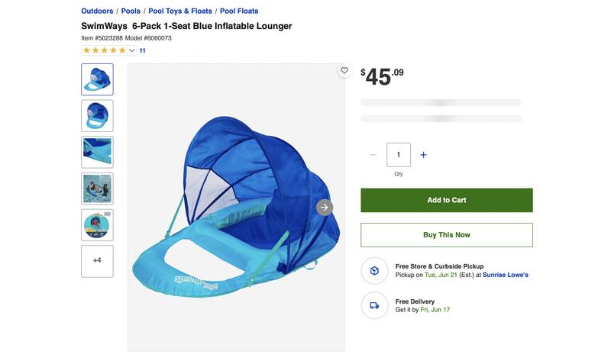
Task: Select first lounger thumbnail image
Action: tap(98, 79)
